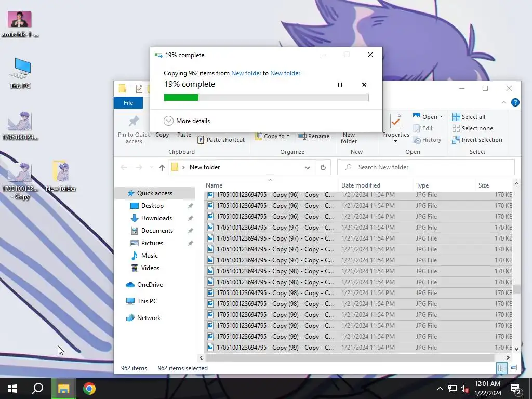Click the network tray icon
The image size is (532, 399).
click(453, 389)
